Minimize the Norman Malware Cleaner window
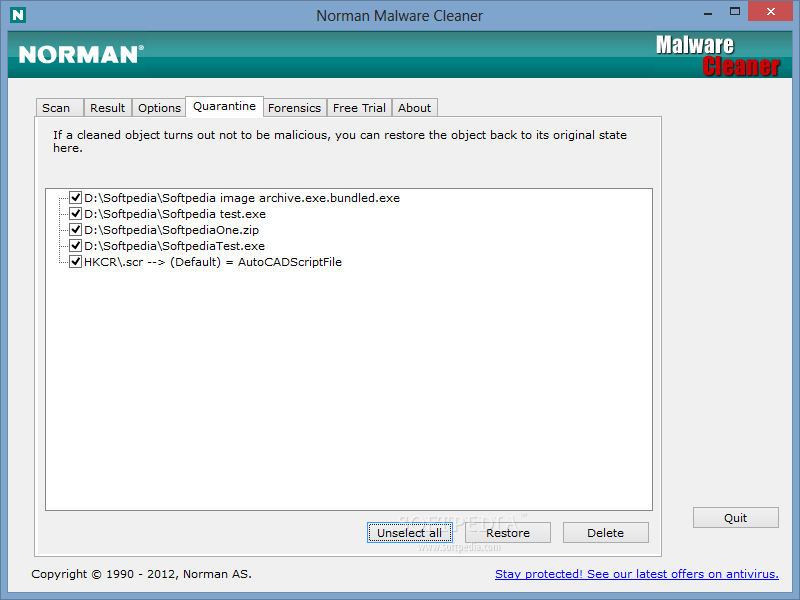800x600 pixels. (708, 12)
